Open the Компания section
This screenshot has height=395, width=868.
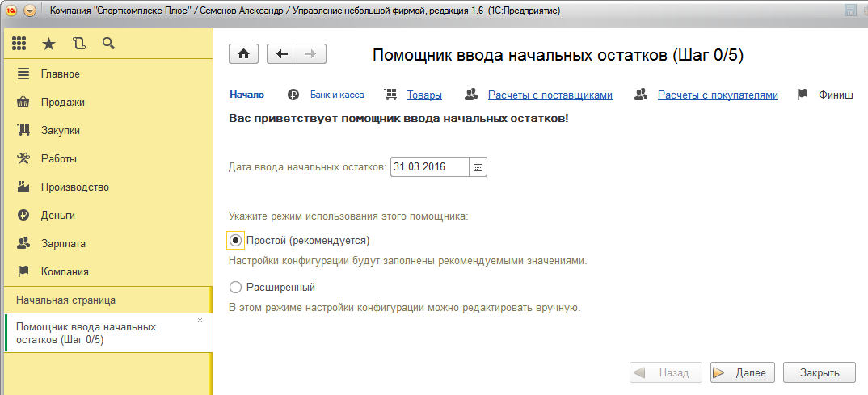click(x=108, y=271)
